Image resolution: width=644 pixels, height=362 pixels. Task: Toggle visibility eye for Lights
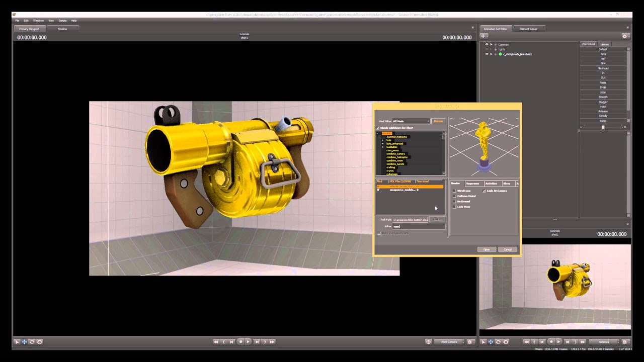coord(487,49)
